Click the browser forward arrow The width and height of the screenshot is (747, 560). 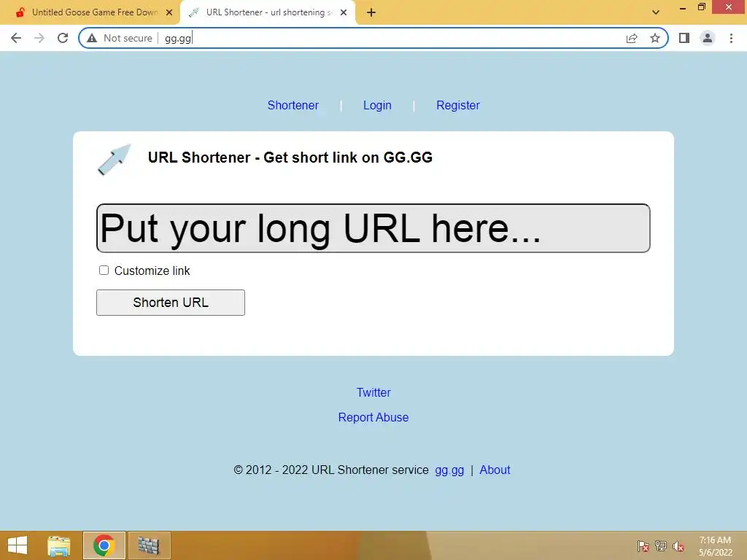39,38
